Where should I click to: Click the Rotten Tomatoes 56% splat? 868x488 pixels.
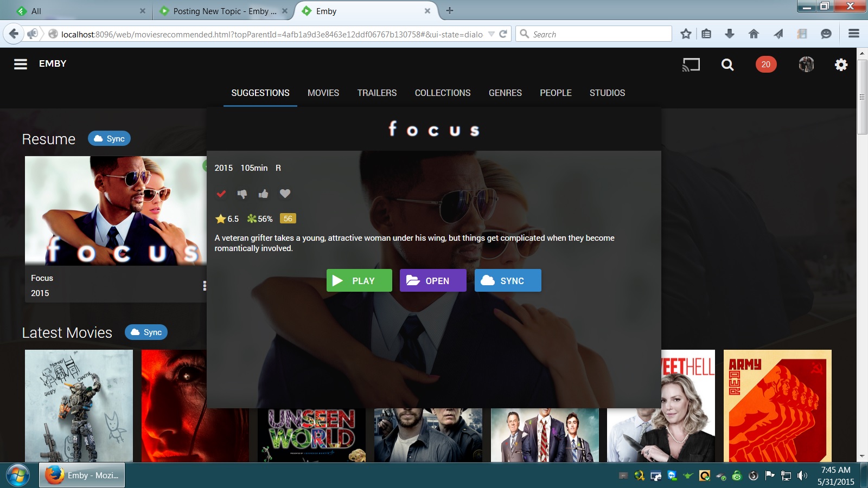(x=260, y=219)
